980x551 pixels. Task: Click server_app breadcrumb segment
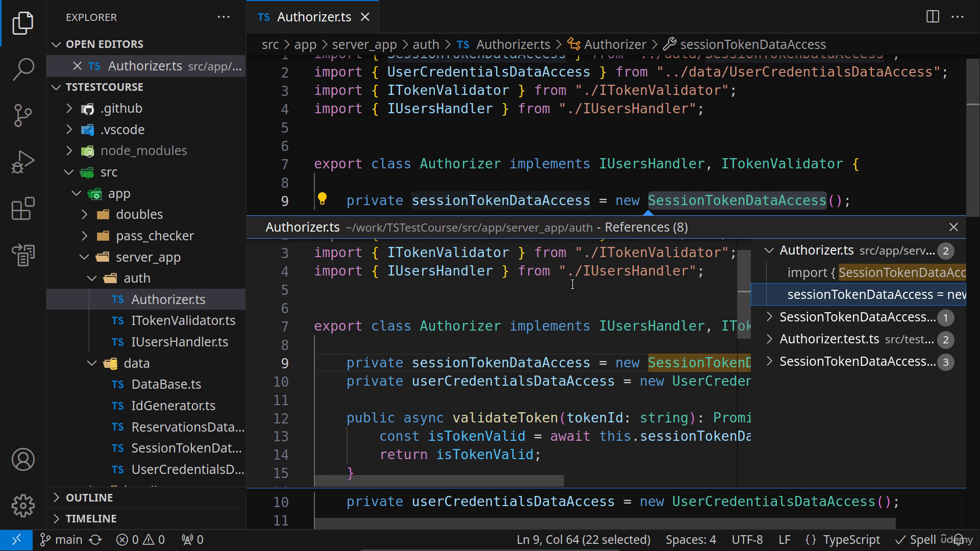[364, 44]
